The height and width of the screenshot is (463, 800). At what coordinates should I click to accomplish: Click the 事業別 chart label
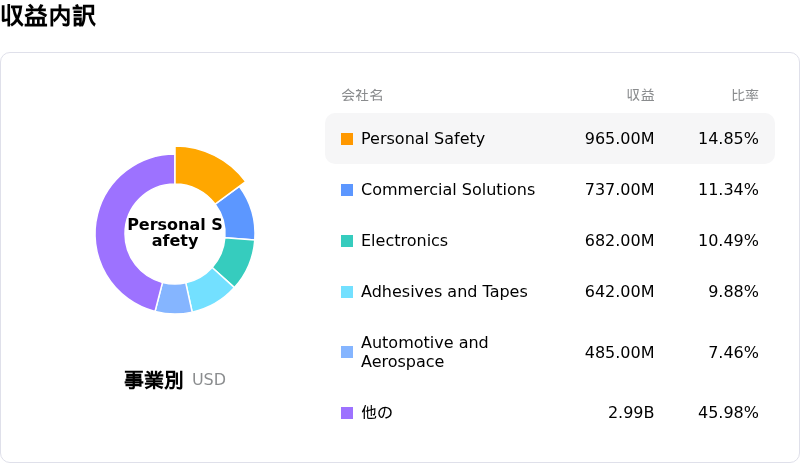[x=154, y=380]
